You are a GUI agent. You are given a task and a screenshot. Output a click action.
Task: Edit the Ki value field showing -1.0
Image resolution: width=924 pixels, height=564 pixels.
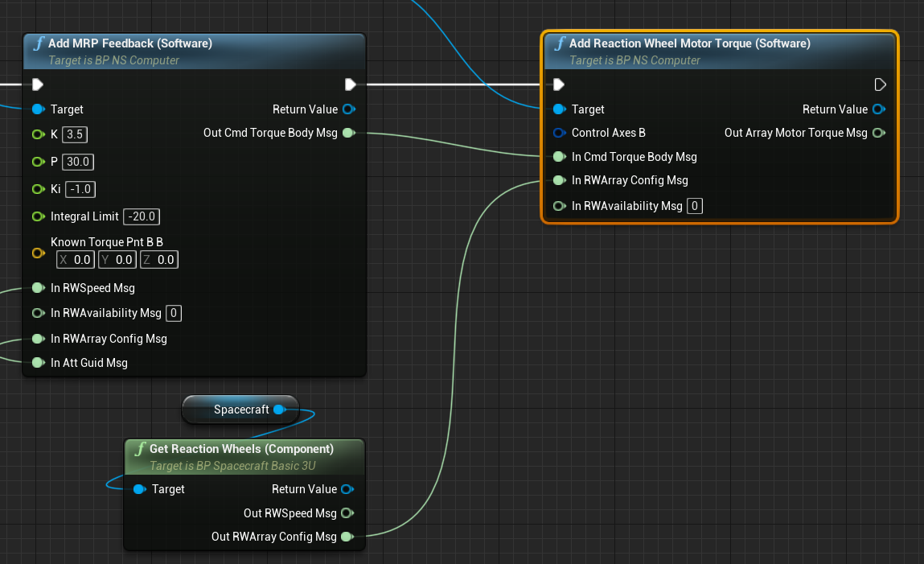81,189
